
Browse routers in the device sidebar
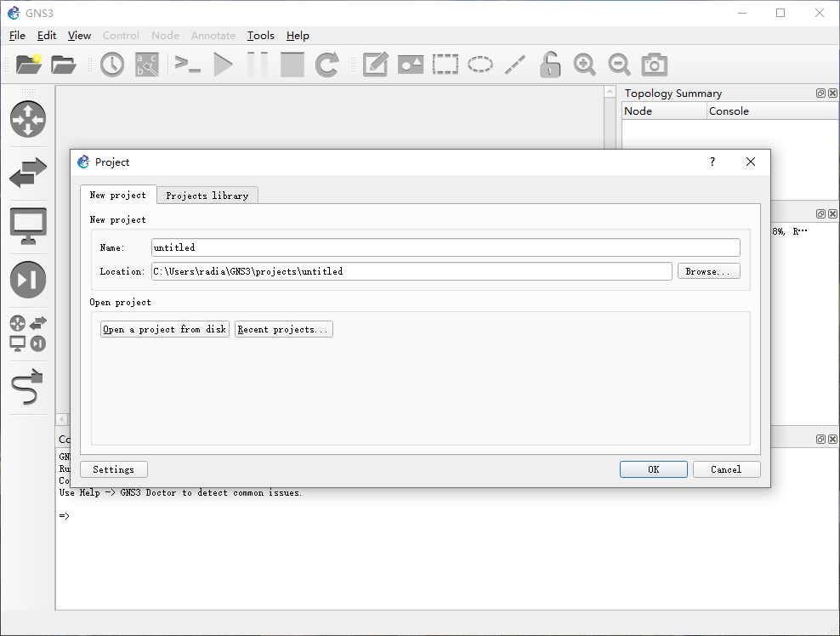click(28, 119)
